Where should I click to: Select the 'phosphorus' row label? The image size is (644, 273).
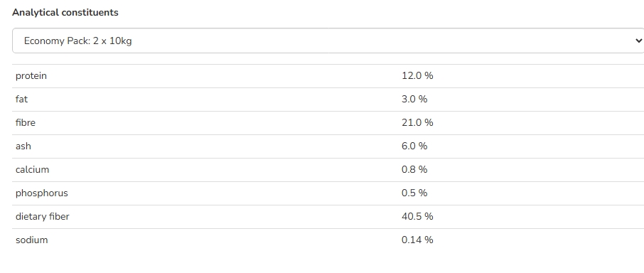coord(42,193)
